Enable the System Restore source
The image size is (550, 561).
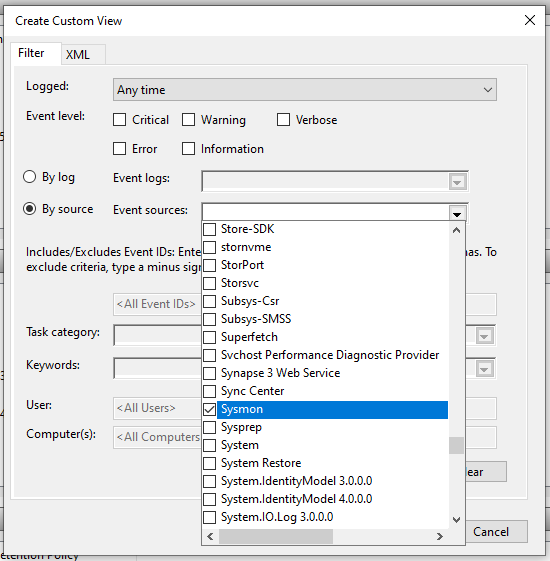coord(210,463)
